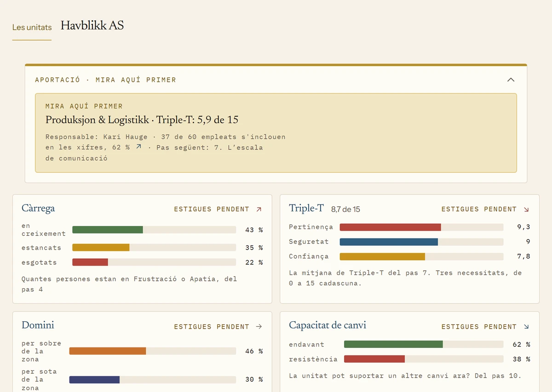Click 'ESTIGUES PENDENT' in Capacitat de canvi card
The height and width of the screenshot is (392, 552).
click(479, 327)
